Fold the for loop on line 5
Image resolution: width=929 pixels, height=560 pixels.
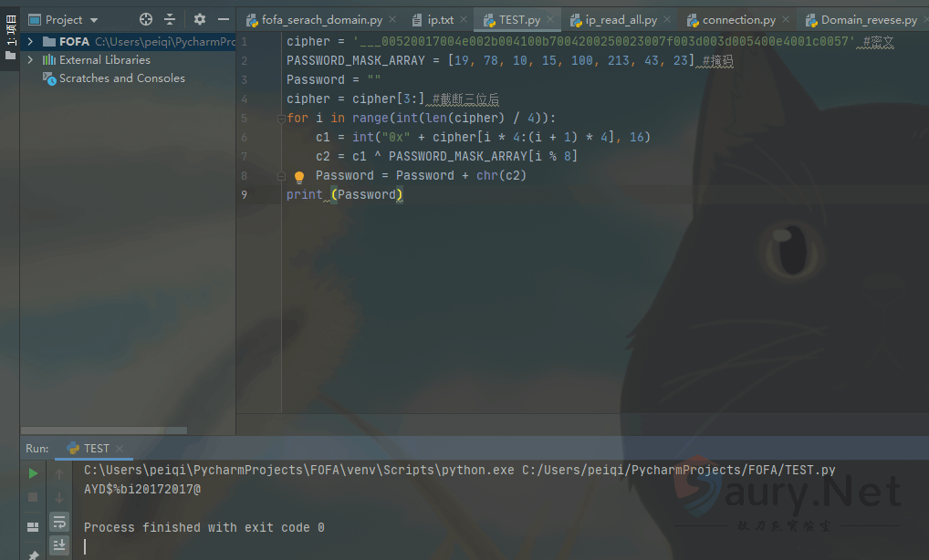pyautogui.click(x=280, y=119)
